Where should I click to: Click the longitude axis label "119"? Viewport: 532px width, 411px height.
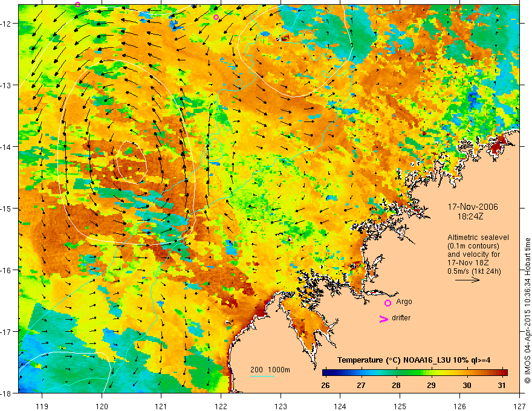[42, 406]
